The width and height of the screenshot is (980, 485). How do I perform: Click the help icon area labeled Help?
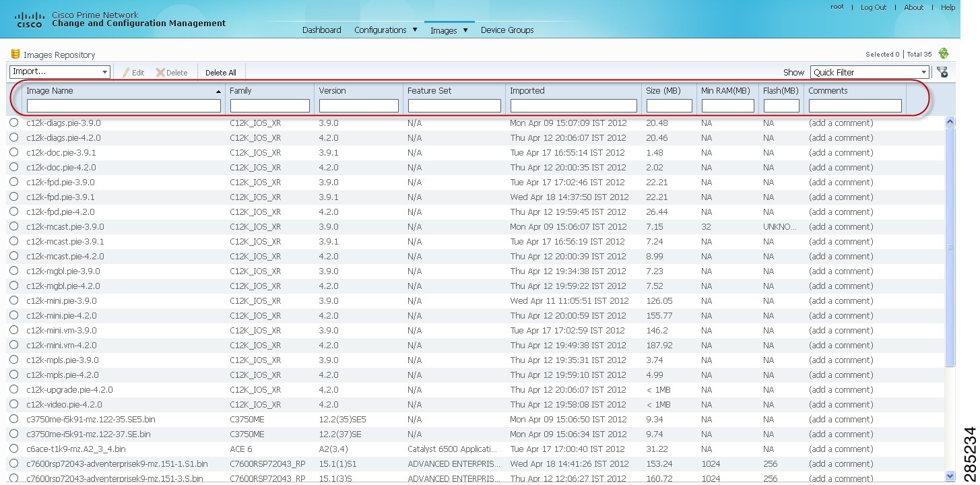tap(948, 7)
